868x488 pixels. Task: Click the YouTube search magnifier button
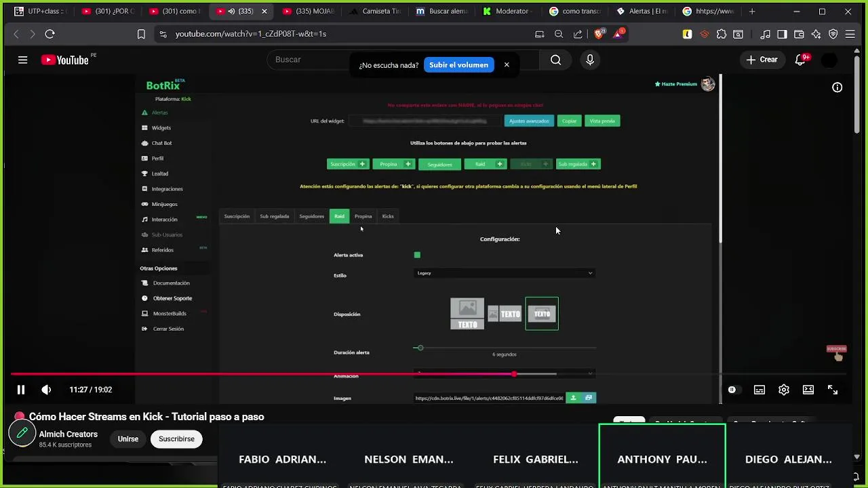(x=555, y=60)
